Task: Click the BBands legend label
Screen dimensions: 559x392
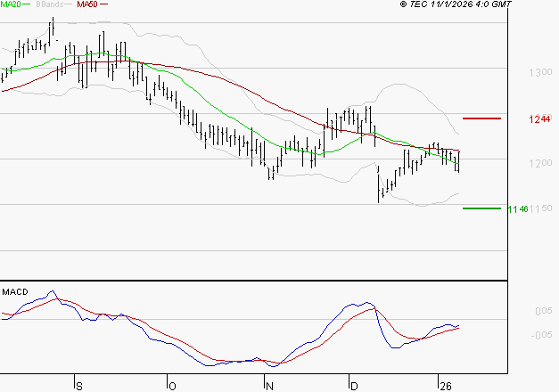Action: [50, 4]
